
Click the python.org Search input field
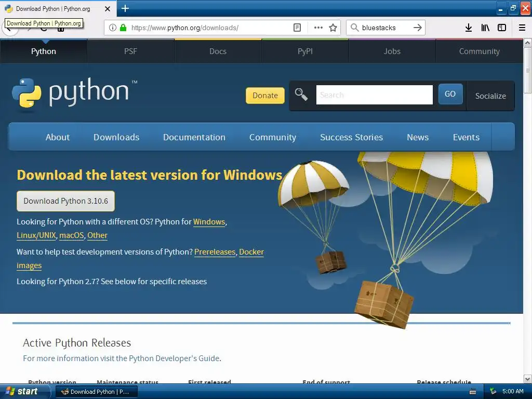tap(374, 95)
